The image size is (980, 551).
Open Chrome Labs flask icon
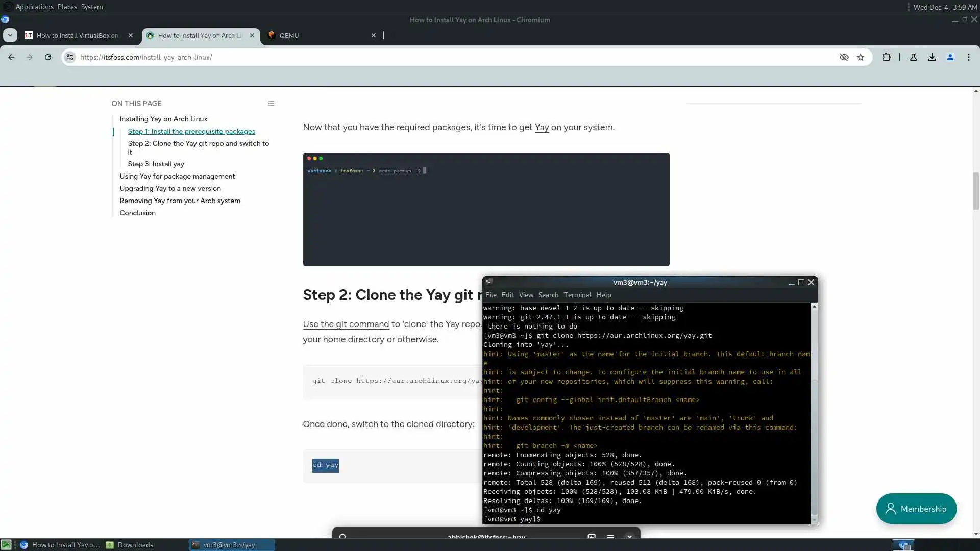[914, 57]
